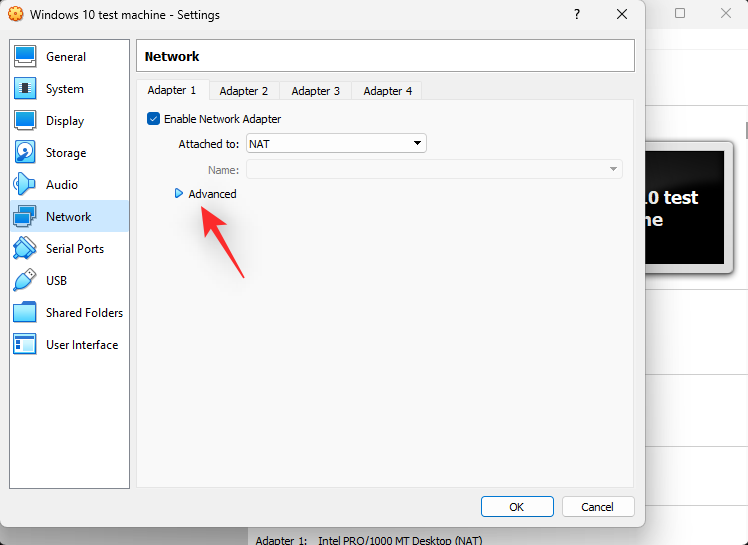Open the Attached to NAT dropdown
The width and height of the screenshot is (748, 545).
coord(336,143)
